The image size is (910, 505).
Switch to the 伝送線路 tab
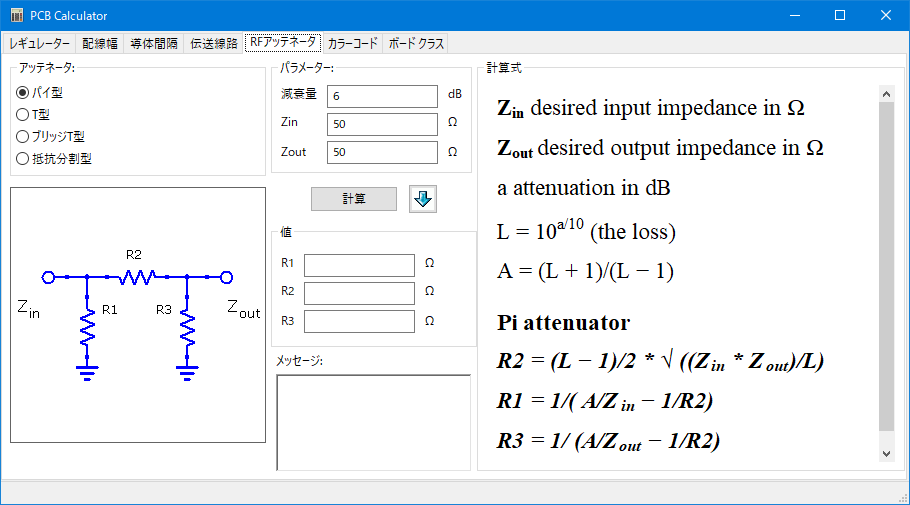(x=214, y=44)
